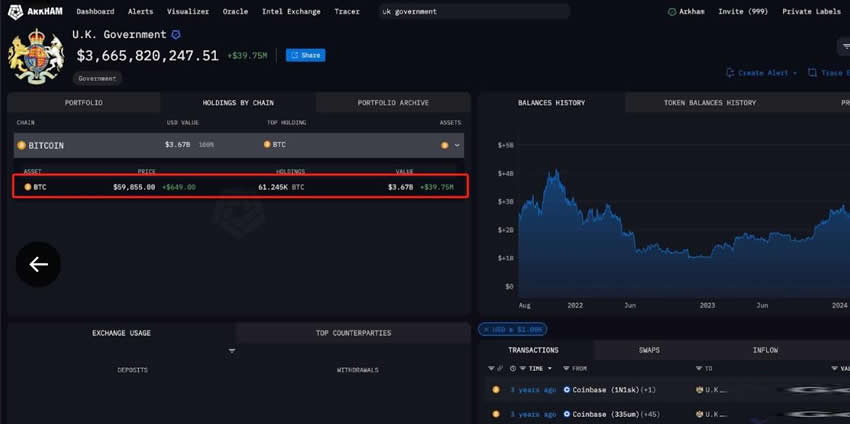Click the filter icon in the far-right panel
Image resolution: width=850 pixels, height=424 pixels.
(x=845, y=47)
